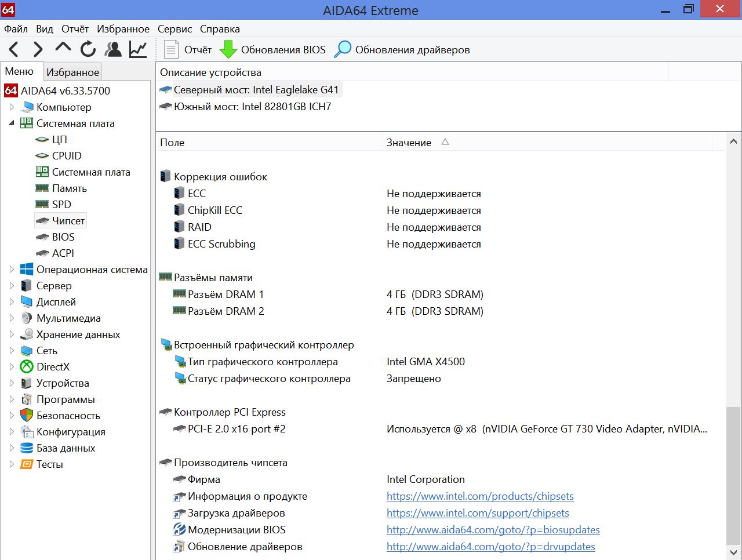The image size is (742, 560).
Task: Click the База данных database icon
Action: [x=27, y=448]
